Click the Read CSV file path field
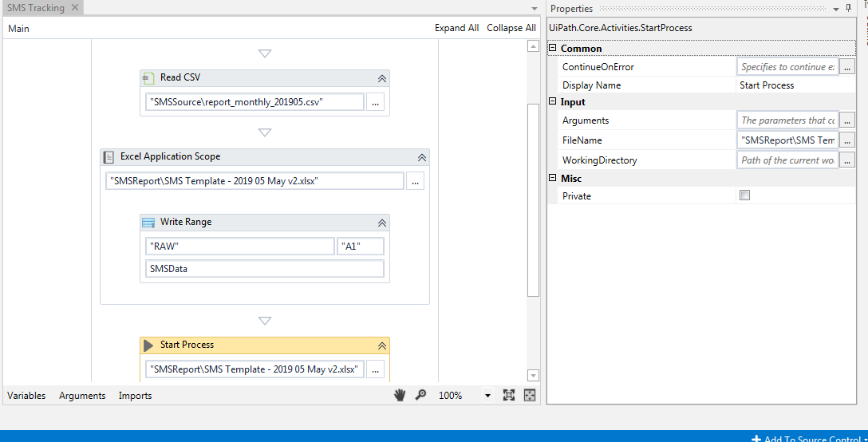The width and height of the screenshot is (868, 442). coord(254,102)
